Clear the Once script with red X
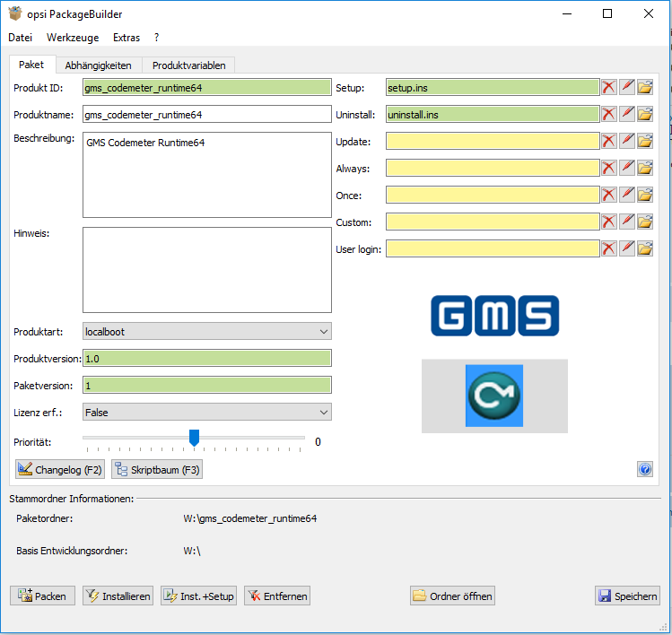Viewport: 672px width, 635px height. (x=608, y=196)
